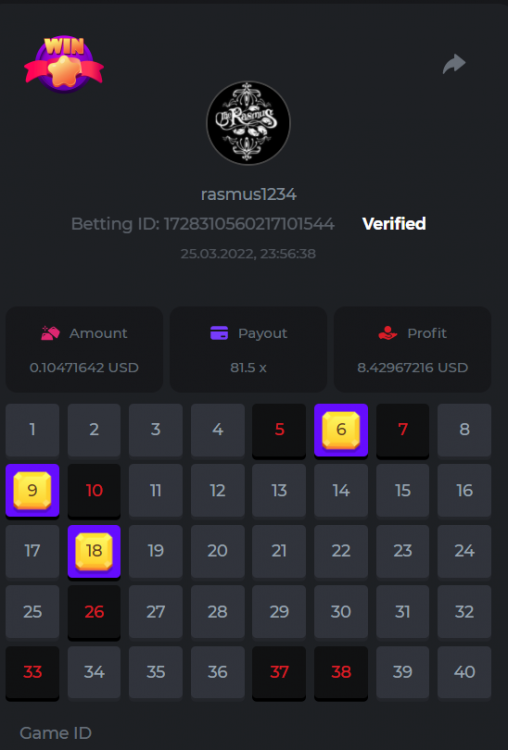This screenshot has height=750, width=508.
Task: Click the WIN star badge icon
Action: point(64,64)
